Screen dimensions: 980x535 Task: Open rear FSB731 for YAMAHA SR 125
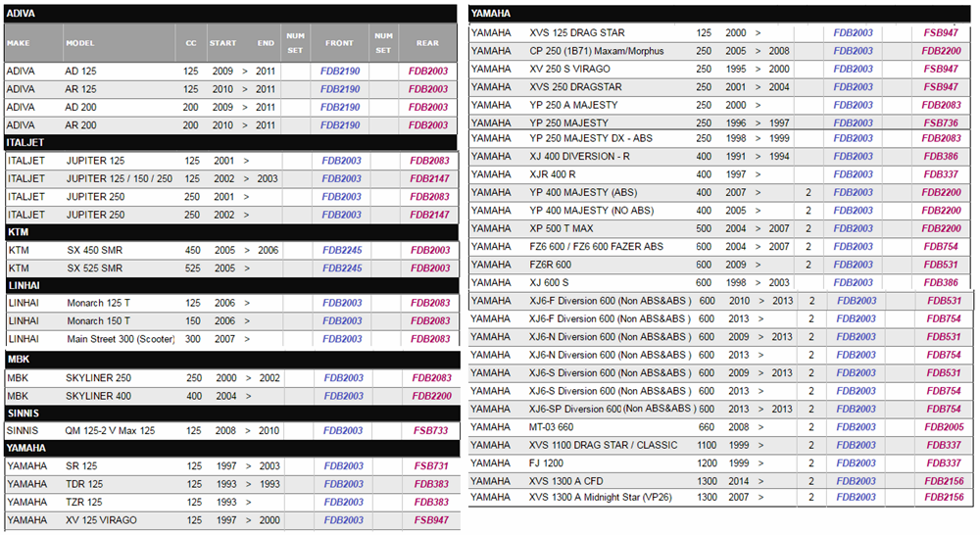pos(431,466)
